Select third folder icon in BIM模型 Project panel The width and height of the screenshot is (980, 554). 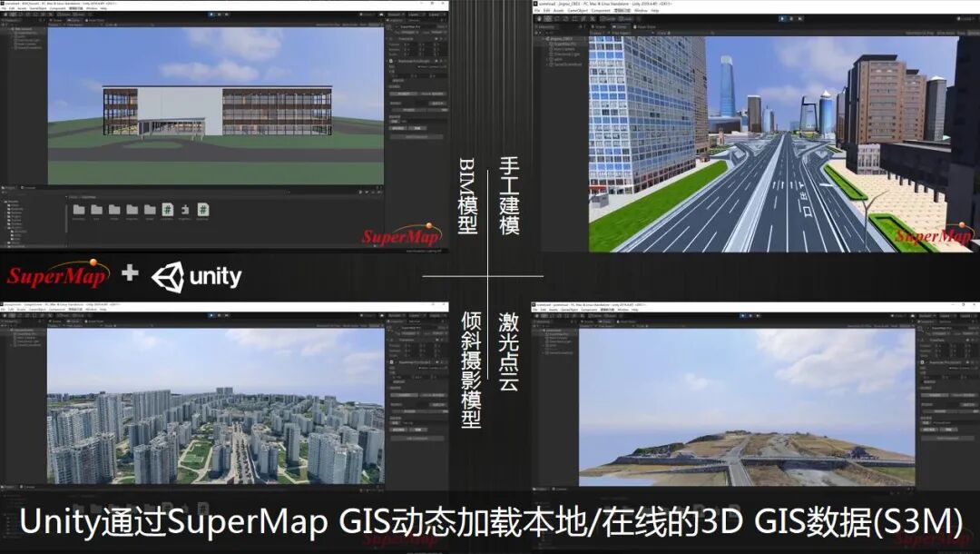114,210
